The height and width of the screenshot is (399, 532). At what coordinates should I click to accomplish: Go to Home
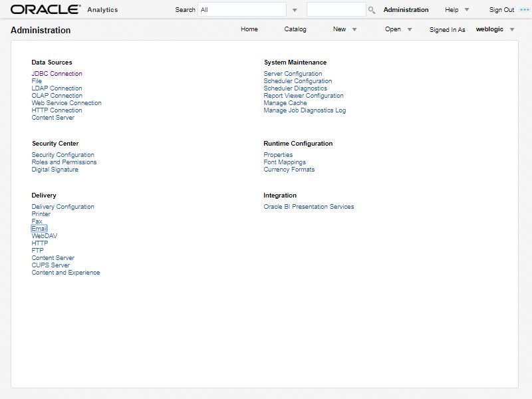coord(249,29)
